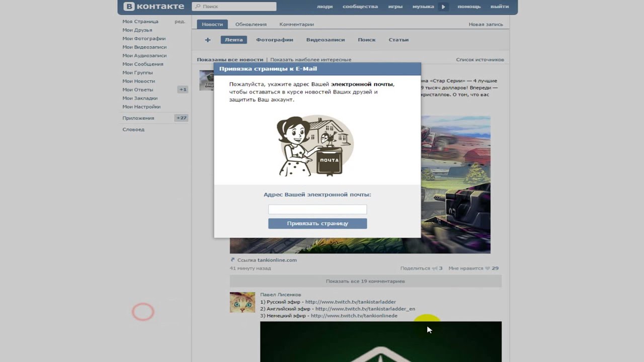Click the Привязать страницу button

[x=317, y=223]
